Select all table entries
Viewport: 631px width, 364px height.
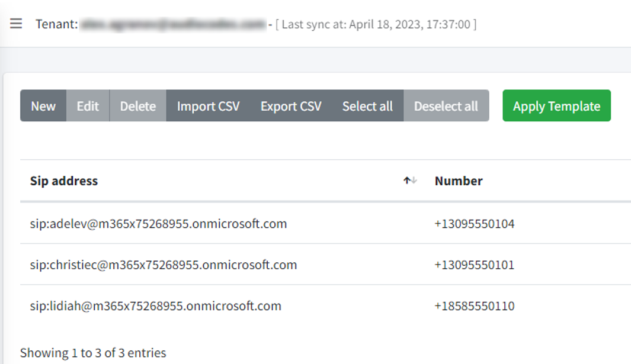367,106
